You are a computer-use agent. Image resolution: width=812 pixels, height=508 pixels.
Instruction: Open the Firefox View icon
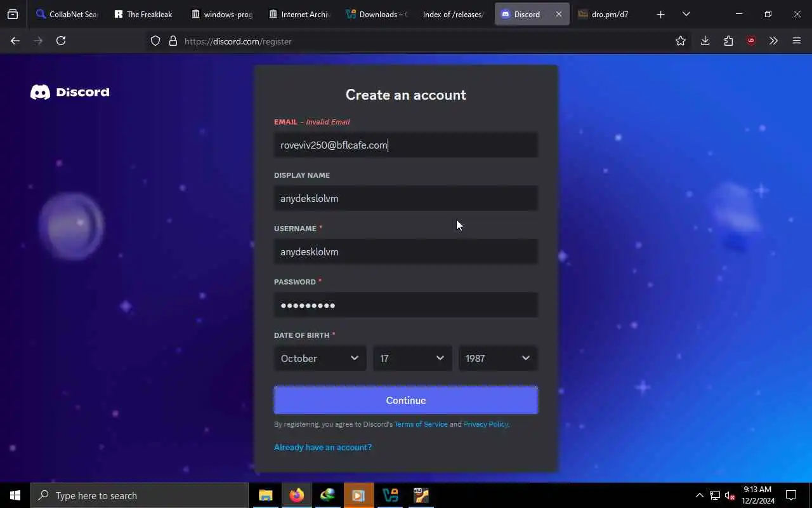click(13, 14)
